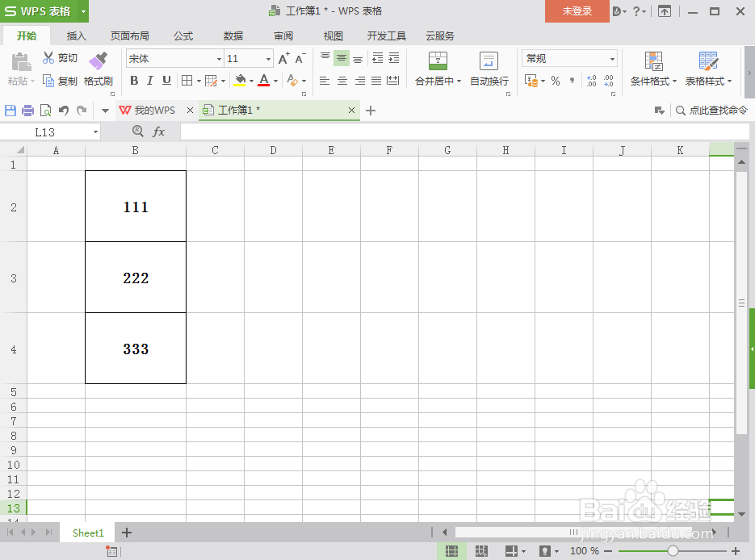Redo the last action

click(82, 111)
